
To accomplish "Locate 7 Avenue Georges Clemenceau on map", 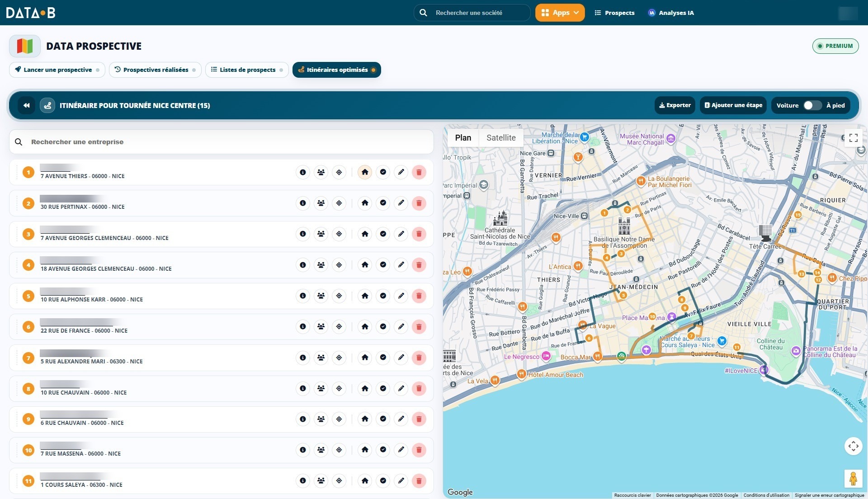I will (339, 234).
